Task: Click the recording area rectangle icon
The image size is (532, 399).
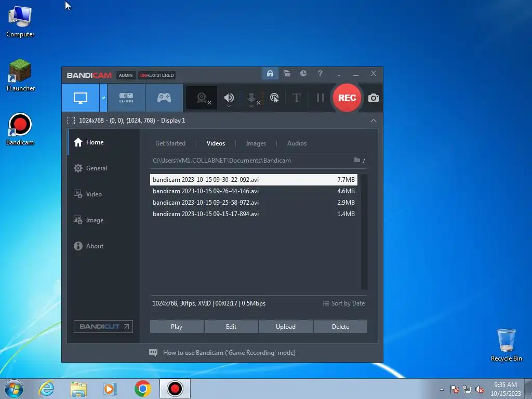Action: point(71,121)
